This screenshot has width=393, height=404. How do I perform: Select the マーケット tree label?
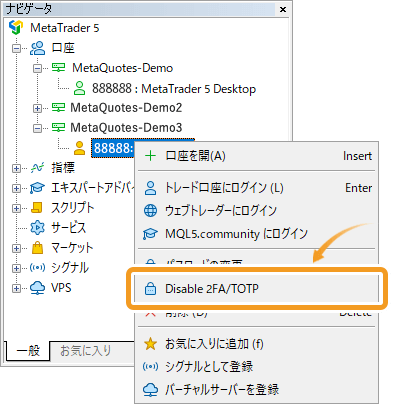tap(72, 248)
